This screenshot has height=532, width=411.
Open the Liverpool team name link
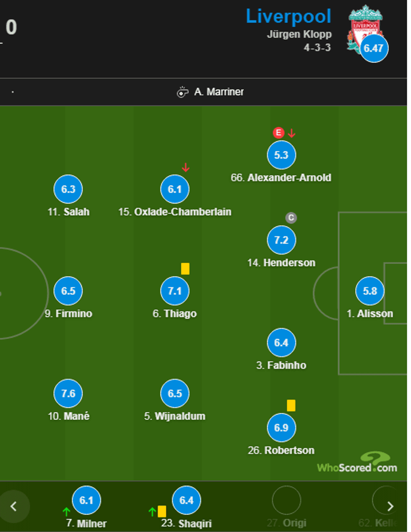click(289, 16)
